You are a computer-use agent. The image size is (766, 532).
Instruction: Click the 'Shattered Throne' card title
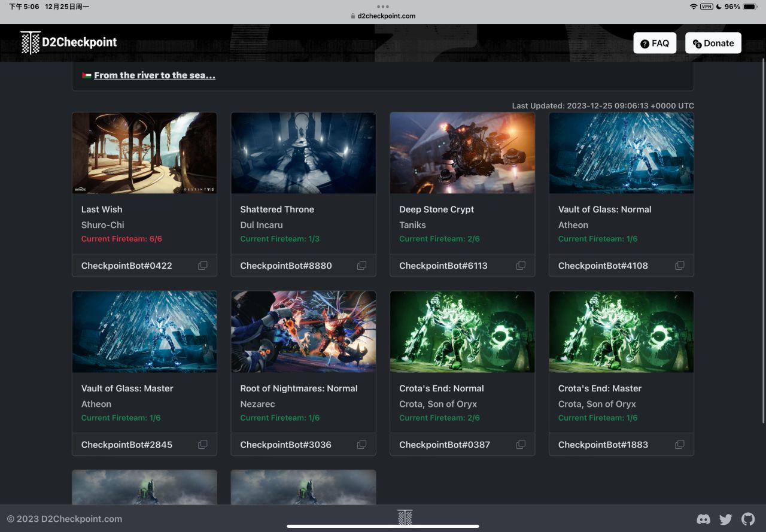point(277,209)
